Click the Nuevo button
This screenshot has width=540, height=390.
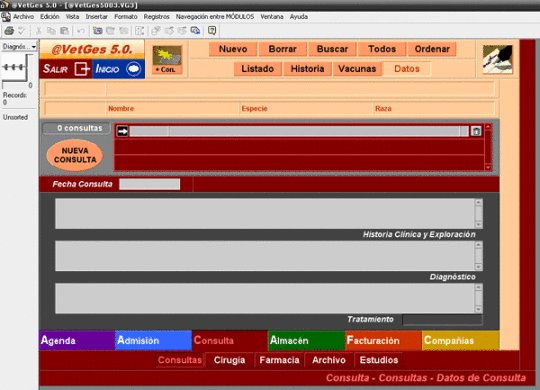tap(233, 49)
